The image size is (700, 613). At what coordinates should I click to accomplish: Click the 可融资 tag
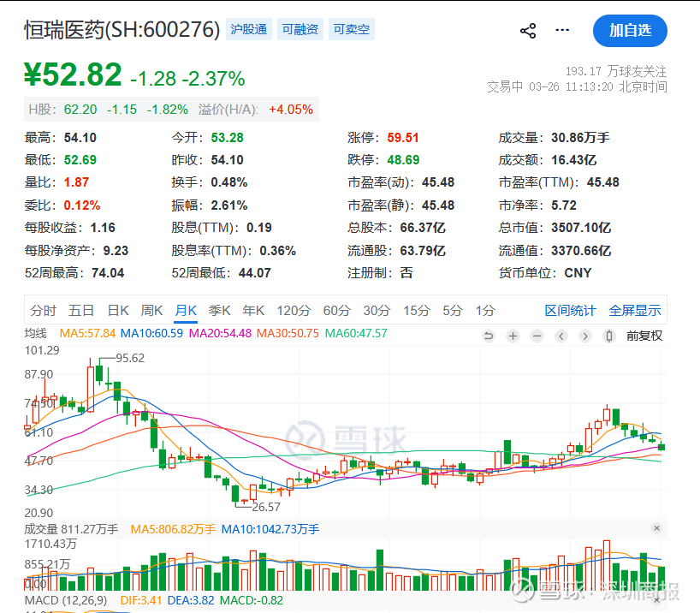click(300, 29)
